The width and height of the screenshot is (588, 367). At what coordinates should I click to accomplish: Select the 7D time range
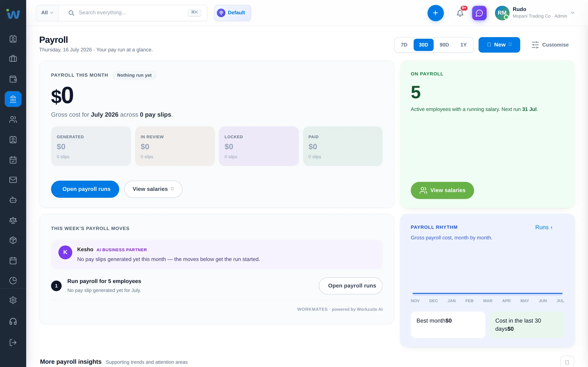pos(404,45)
